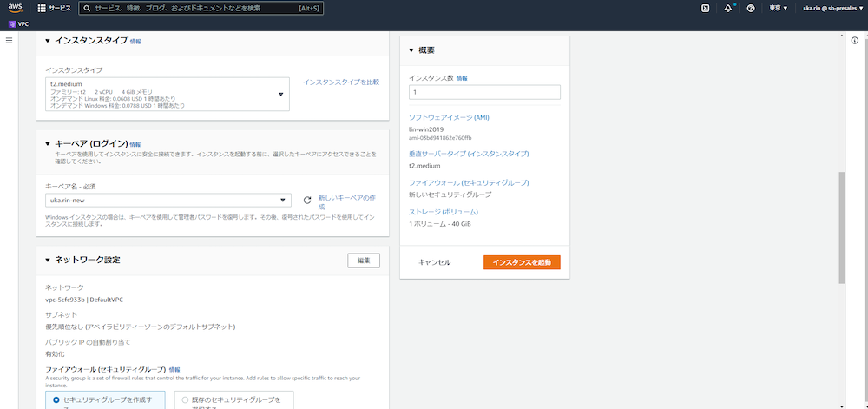Open the notifications bell

point(728,9)
